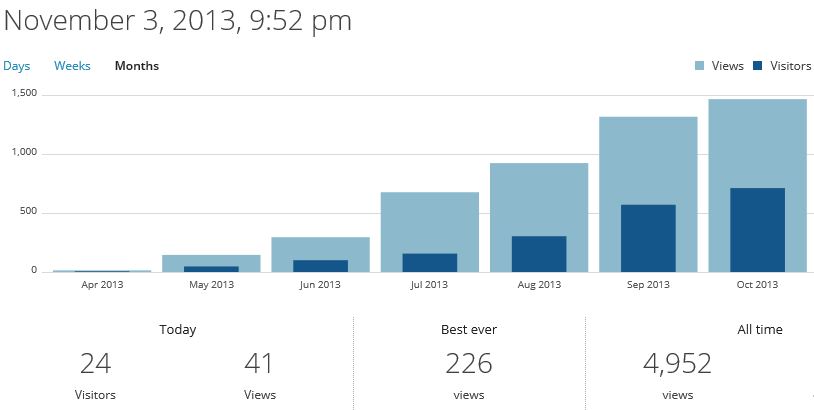Image resolution: width=814 pixels, height=410 pixels.
Task: Switch to the Days view tab
Action: (x=16, y=66)
